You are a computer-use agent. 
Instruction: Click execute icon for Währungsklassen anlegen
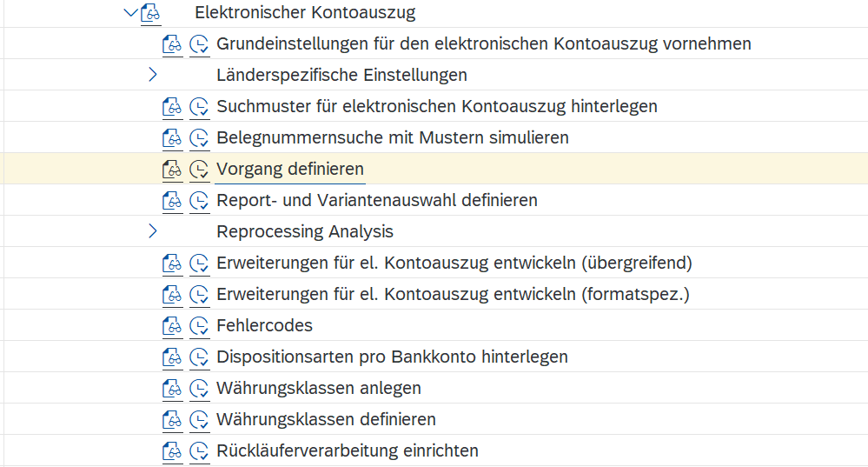(x=199, y=389)
